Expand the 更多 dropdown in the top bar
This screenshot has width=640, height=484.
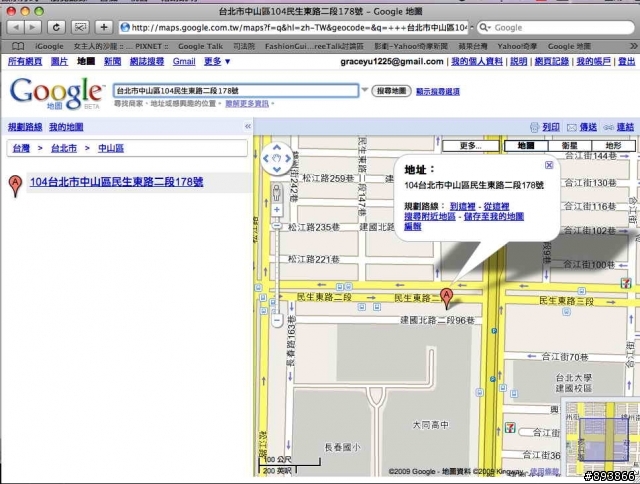217,61
